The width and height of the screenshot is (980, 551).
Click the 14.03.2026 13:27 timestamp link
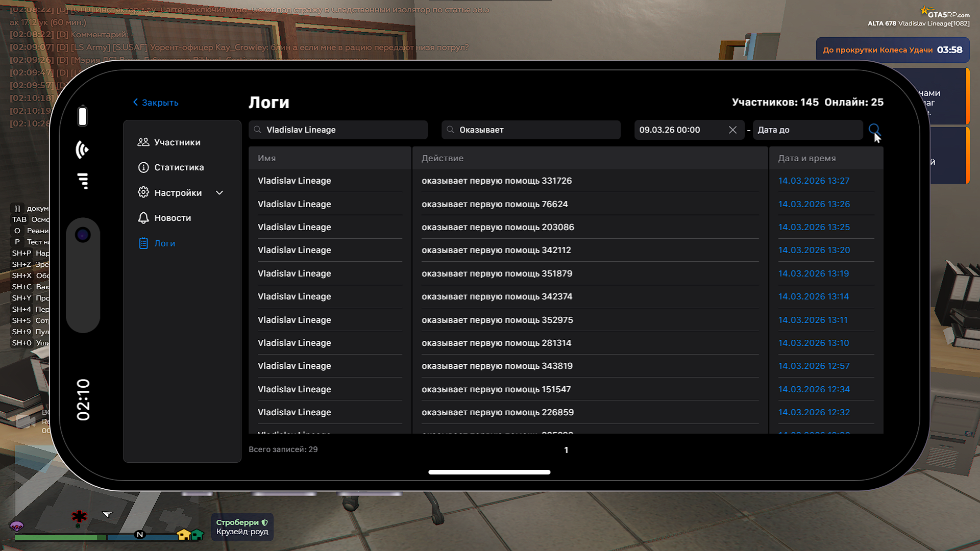tap(814, 181)
